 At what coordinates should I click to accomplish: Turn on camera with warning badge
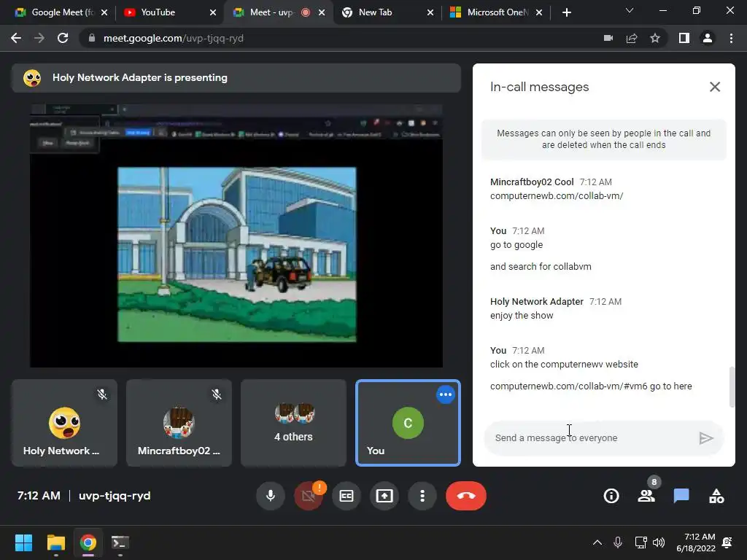coord(309,496)
